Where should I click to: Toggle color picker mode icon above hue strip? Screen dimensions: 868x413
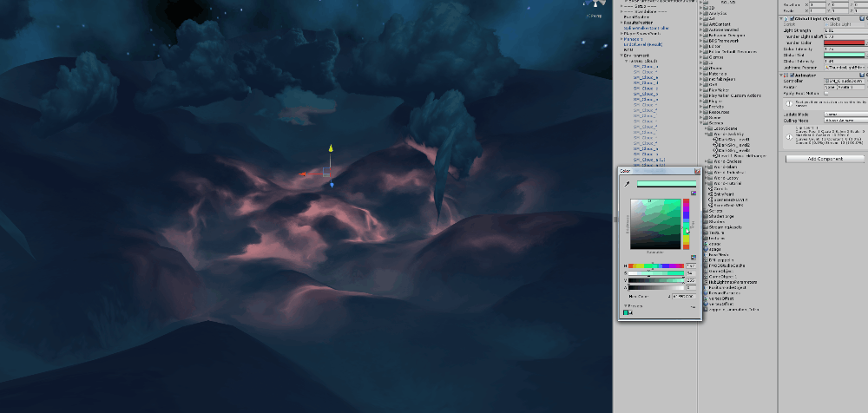(694, 193)
